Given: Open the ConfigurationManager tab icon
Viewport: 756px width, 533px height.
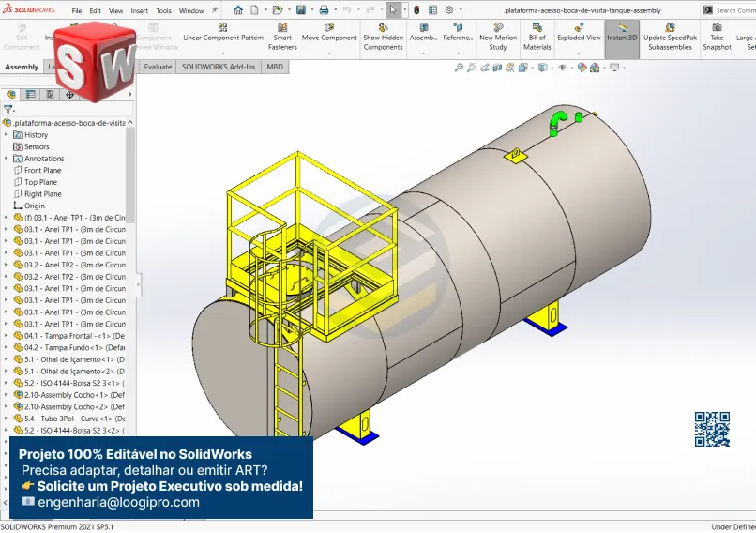Looking at the screenshot, I should [x=50, y=95].
